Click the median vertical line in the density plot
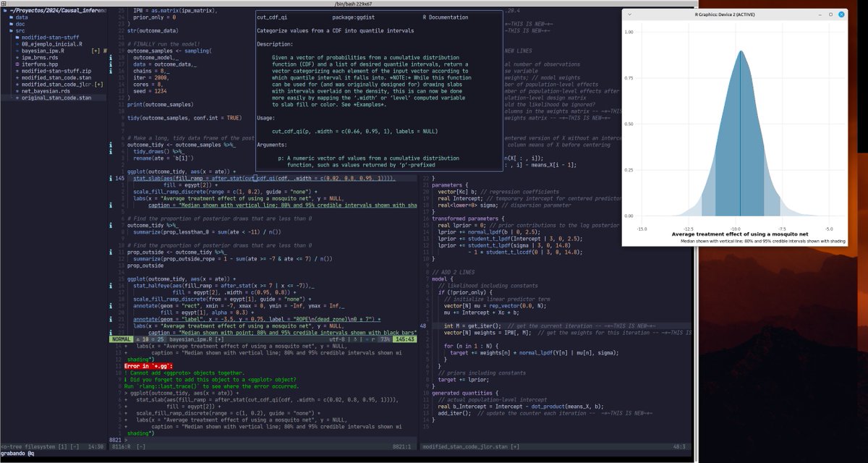Viewport: 868px width, 463px height. coord(739,133)
